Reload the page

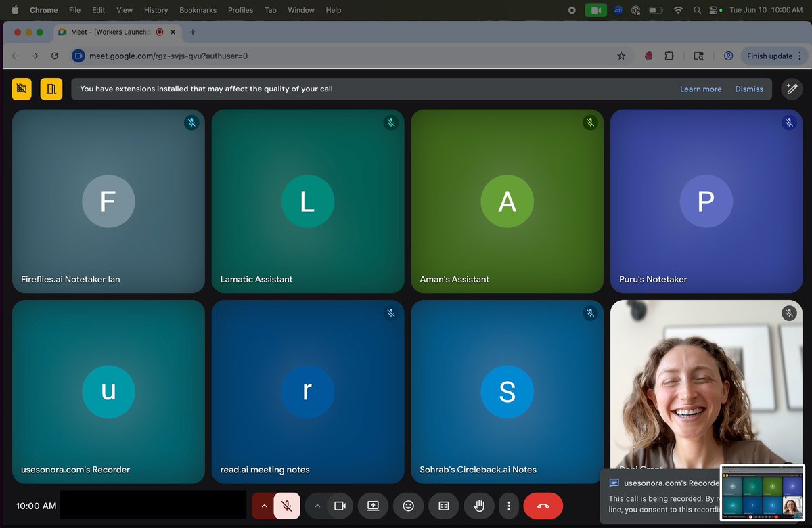coord(55,56)
